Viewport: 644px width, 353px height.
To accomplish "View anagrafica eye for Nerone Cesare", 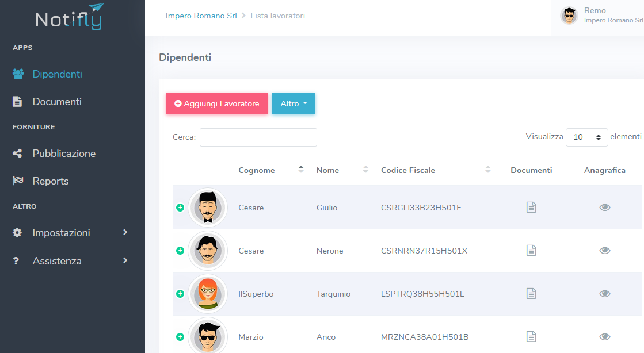I will coord(604,251).
